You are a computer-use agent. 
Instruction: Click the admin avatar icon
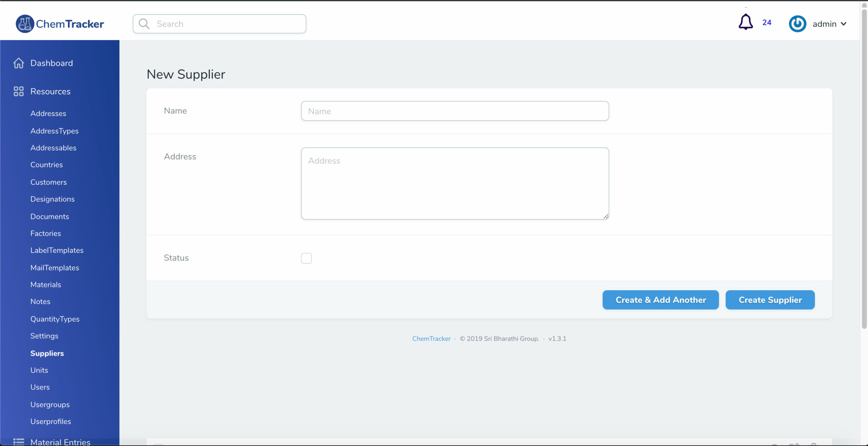click(x=797, y=24)
